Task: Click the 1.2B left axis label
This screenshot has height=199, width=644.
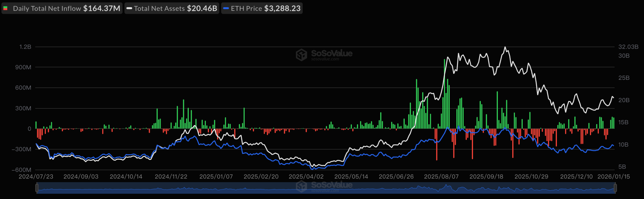Action: pos(25,47)
